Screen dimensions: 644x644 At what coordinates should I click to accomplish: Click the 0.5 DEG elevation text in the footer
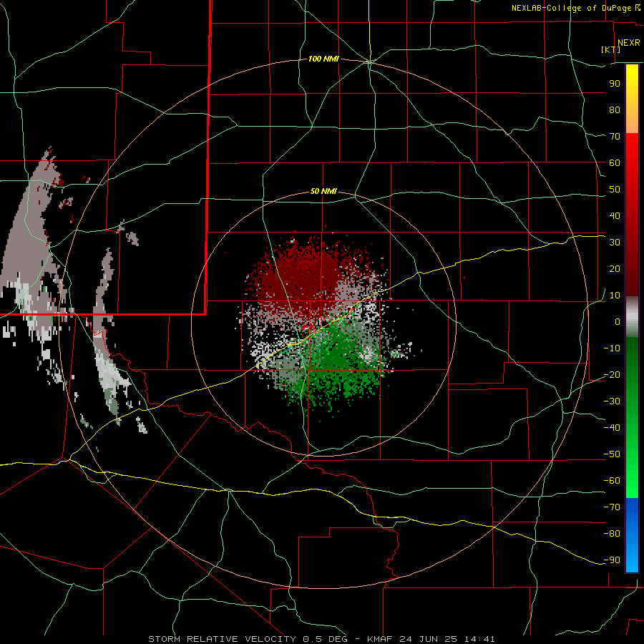[325, 639]
